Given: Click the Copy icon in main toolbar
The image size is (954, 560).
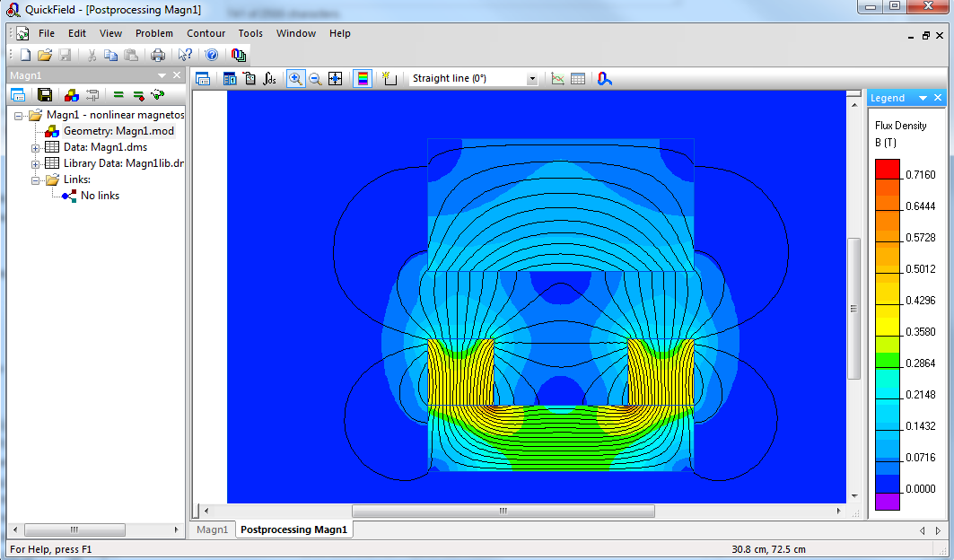Looking at the screenshot, I should click(110, 56).
